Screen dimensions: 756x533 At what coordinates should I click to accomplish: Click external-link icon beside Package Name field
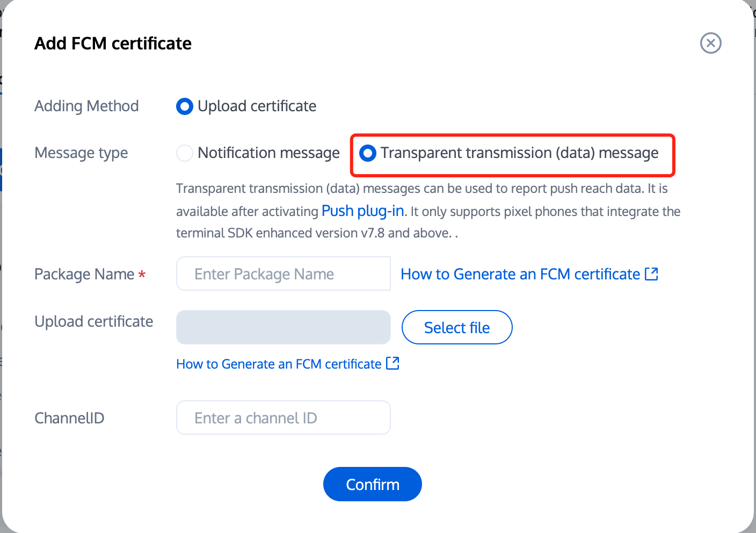651,274
